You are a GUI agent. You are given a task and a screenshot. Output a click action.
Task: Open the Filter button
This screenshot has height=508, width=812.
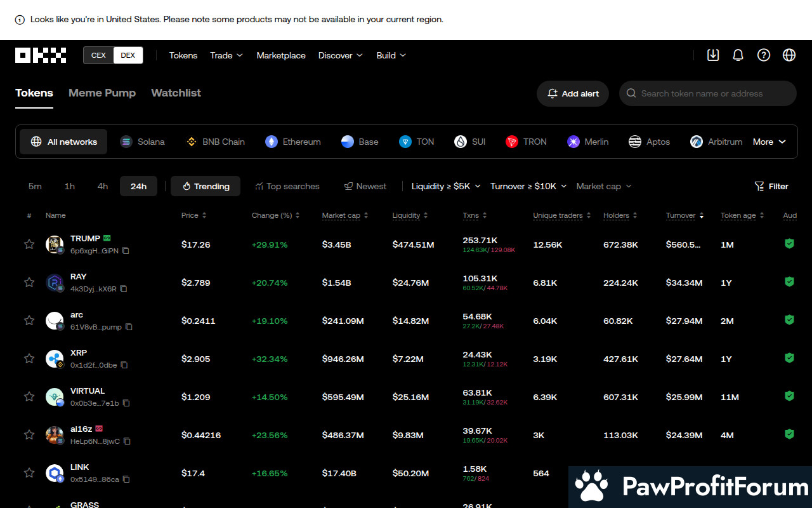(771, 186)
